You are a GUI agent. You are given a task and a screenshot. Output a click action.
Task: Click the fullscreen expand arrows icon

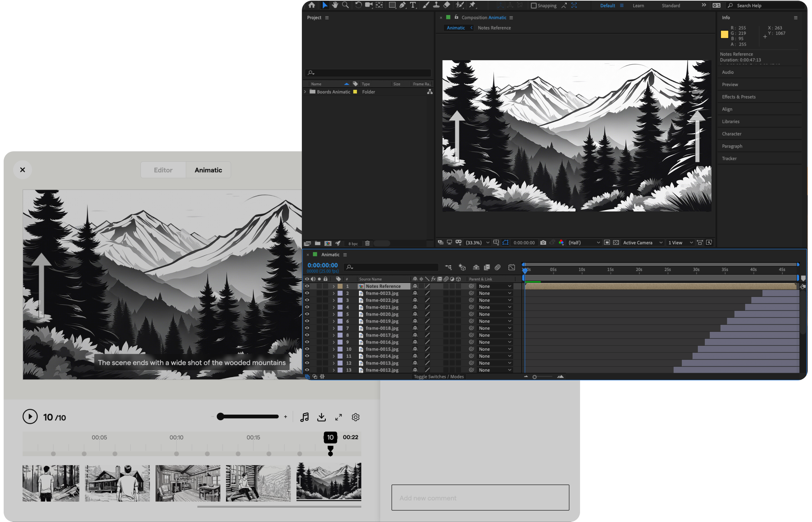(x=339, y=417)
